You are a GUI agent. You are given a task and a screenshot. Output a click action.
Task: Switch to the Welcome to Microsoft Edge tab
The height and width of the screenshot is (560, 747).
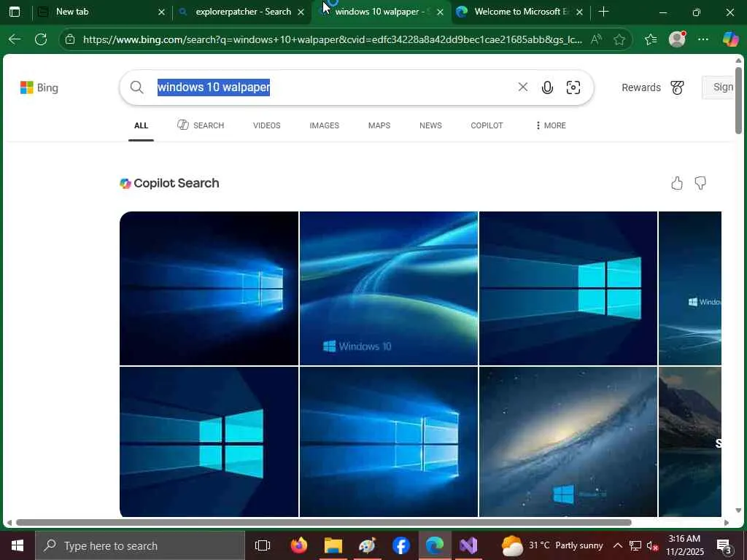(520, 12)
